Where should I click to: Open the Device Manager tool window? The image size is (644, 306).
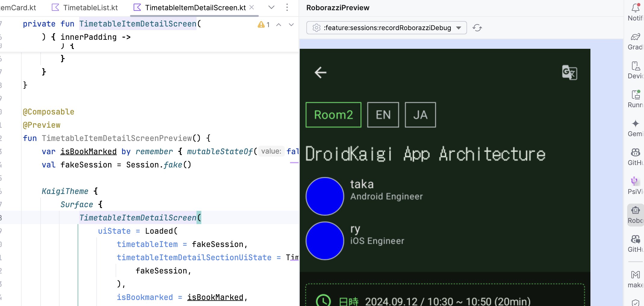(635, 70)
